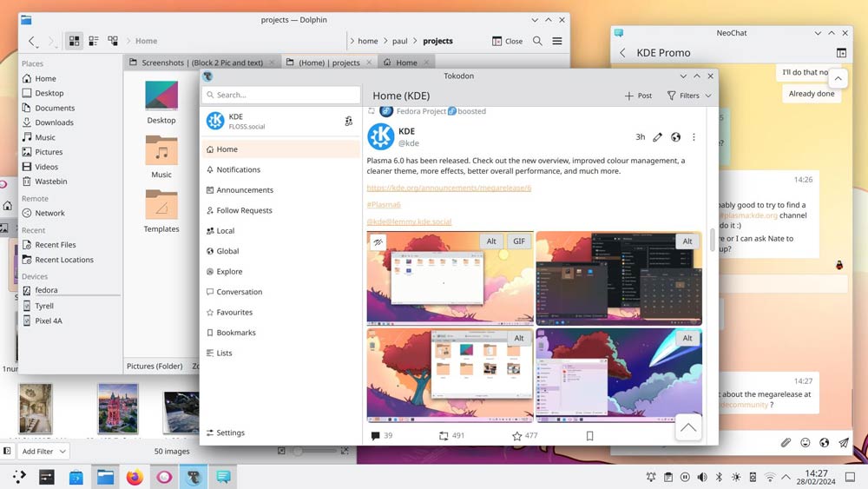The width and height of the screenshot is (868, 489).
Task: Click the reply icon under the post
Action: [x=375, y=436]
